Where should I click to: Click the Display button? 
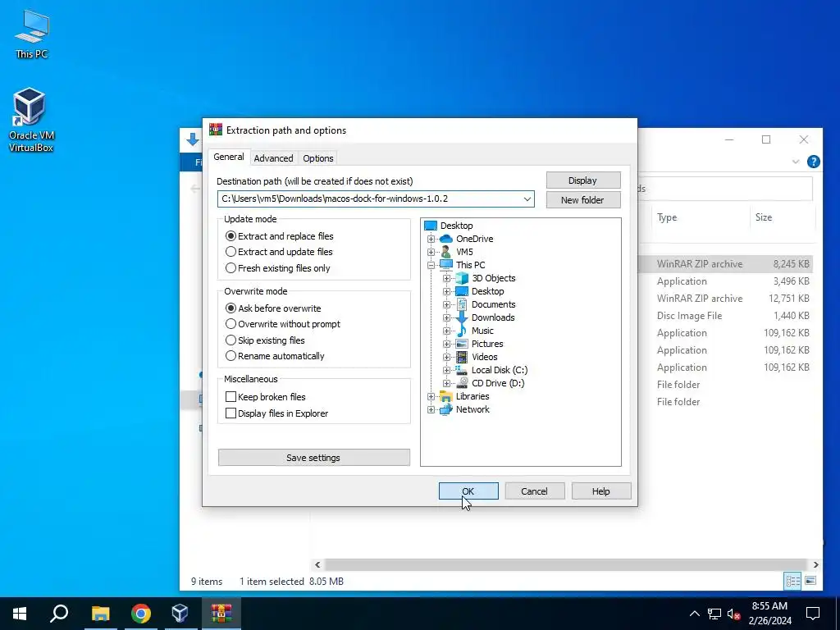tap(583, 180)
